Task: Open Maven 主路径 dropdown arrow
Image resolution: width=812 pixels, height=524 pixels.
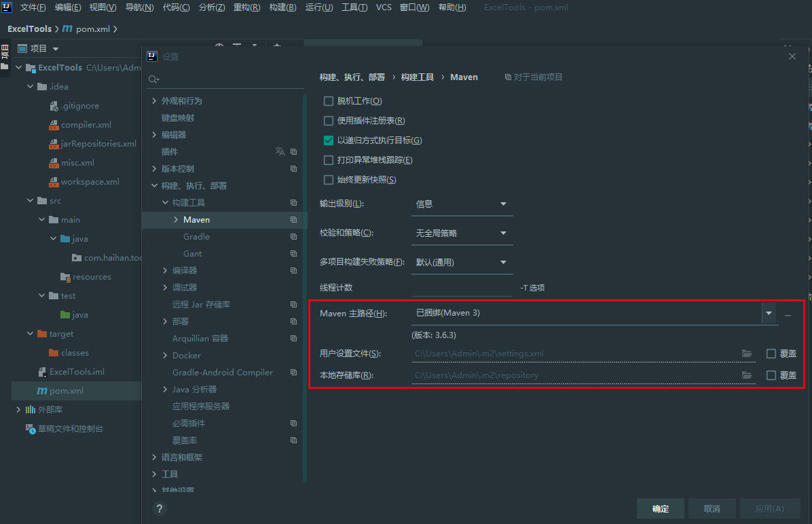Action: [769, 314]
